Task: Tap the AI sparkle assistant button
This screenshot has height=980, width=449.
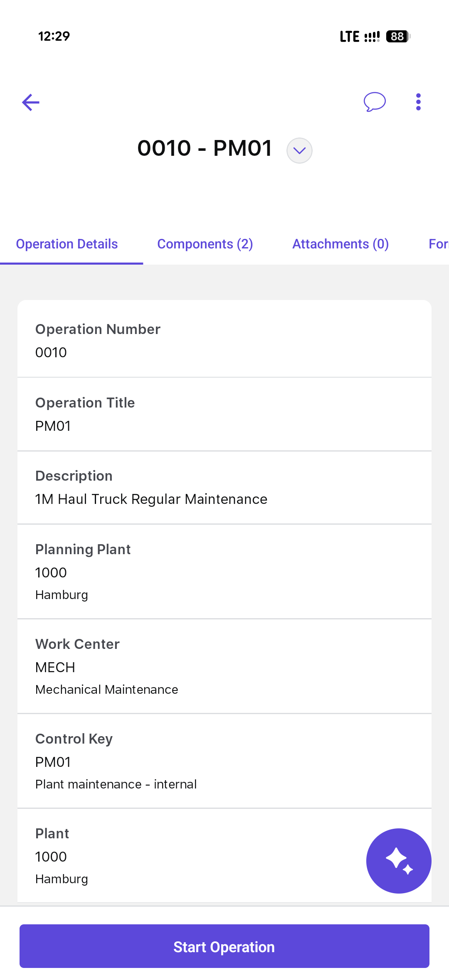Action: pyautogui.click(x=398, y=860)
